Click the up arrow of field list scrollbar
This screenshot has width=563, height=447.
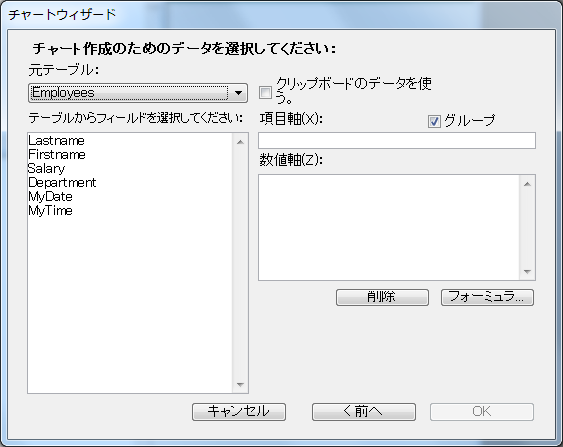point(240,142)
